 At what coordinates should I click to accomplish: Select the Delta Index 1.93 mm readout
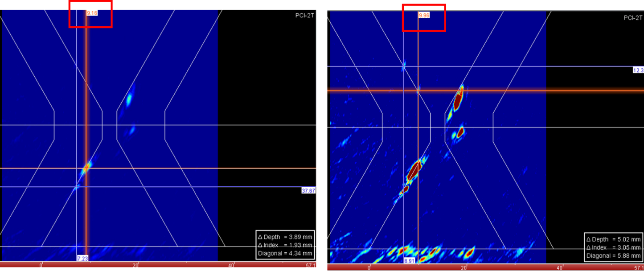pos(284,245)
